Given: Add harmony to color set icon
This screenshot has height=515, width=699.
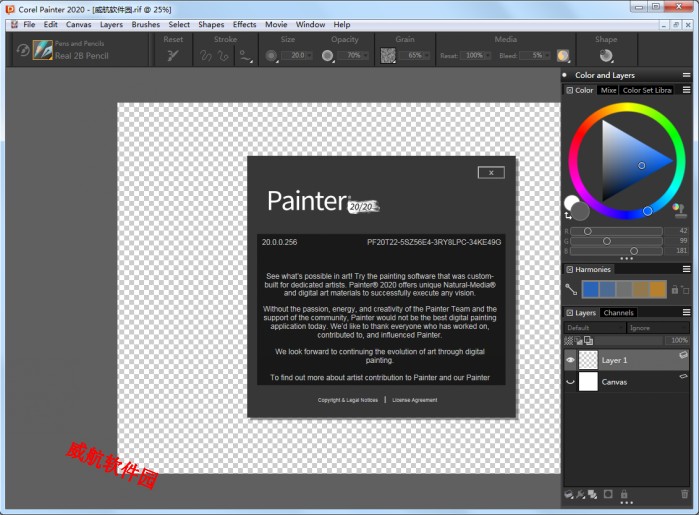Looking at the screenshot, I should coord(685,289).
